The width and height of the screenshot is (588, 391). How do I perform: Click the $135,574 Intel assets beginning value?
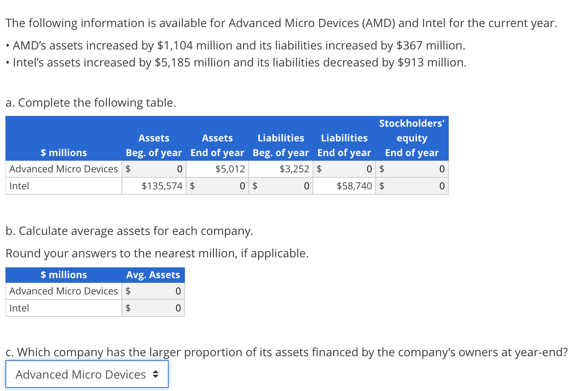point(162,186)
